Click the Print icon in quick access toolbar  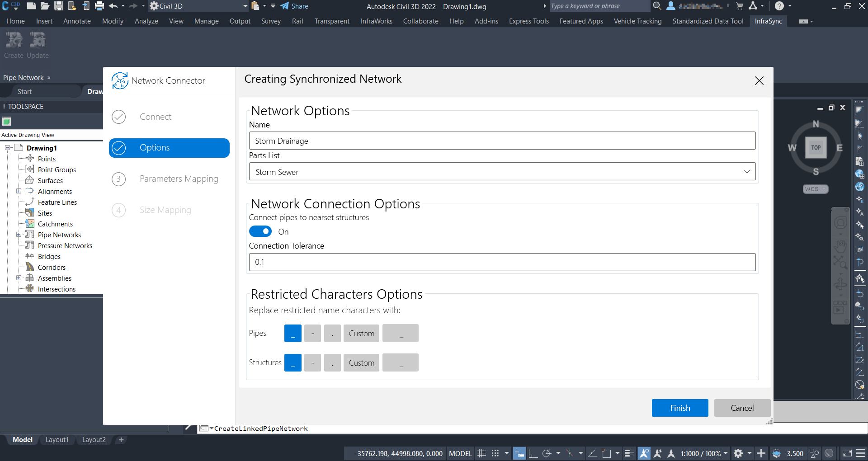tap(99, 6)
